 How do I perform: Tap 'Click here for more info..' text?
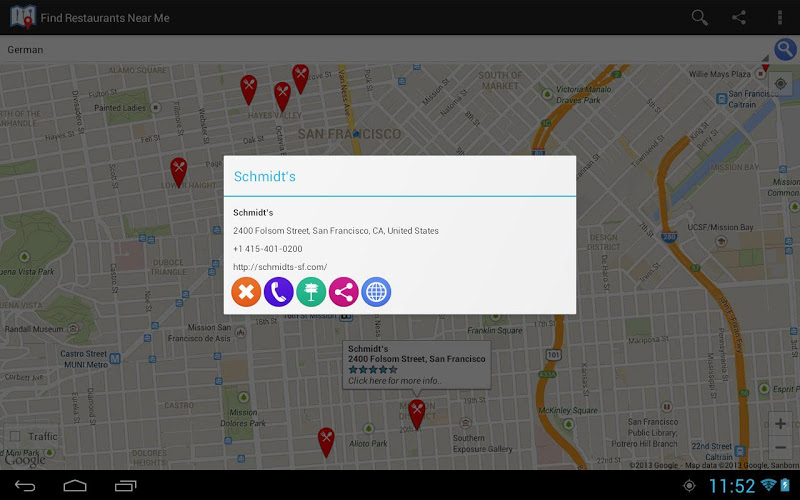(395, 381)
